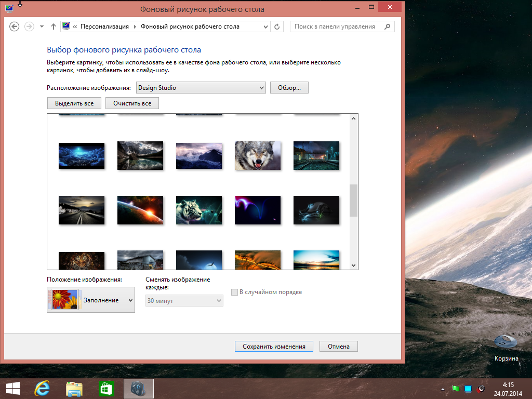Click the magnifier search icon
This screenshot has height=399, width=532.
(388, 26)
